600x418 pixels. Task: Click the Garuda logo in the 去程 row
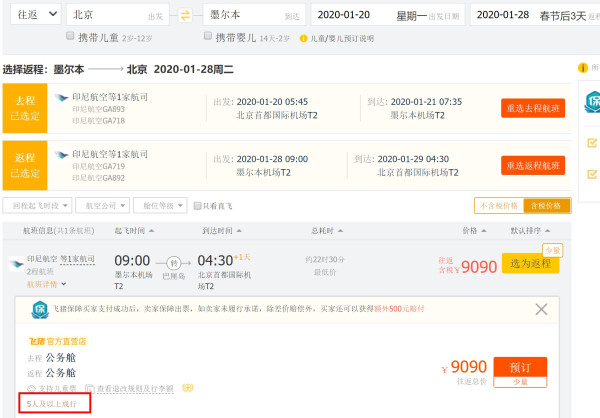(61, 97)
